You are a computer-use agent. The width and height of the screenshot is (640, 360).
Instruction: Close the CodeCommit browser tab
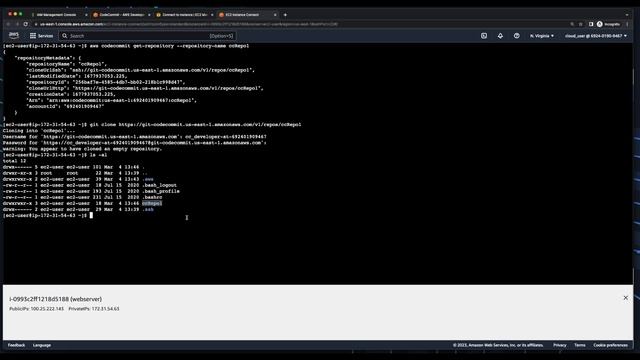click(149, 15)
